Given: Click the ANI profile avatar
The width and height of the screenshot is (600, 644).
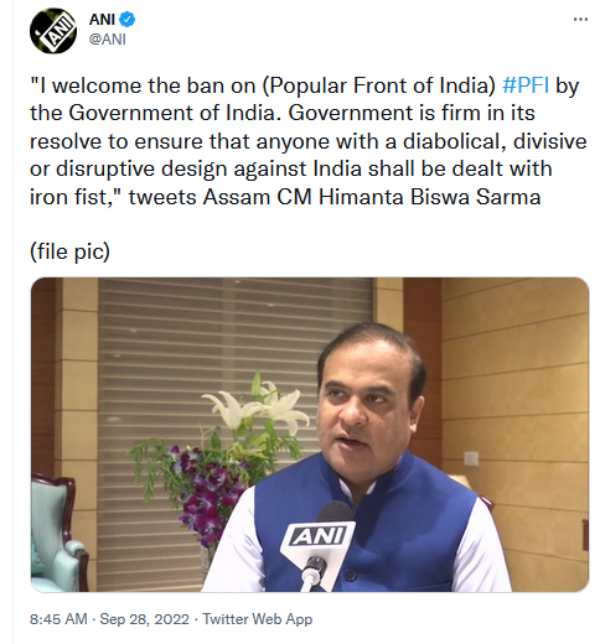Looking at the screenshot, I should click(53, 30).
